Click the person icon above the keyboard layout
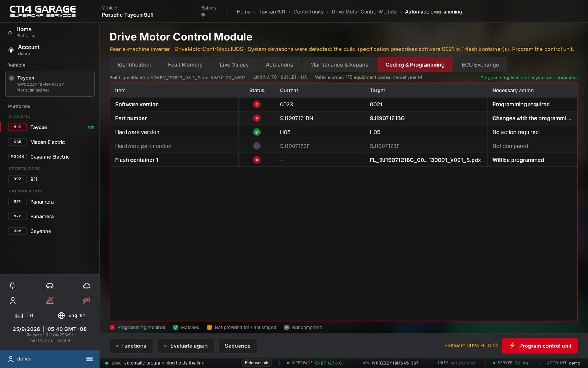Screen dimensions: 588x368 pos(13,301)
